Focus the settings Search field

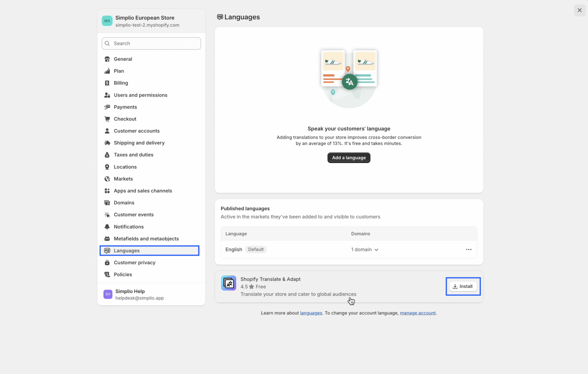coord(151,43)
